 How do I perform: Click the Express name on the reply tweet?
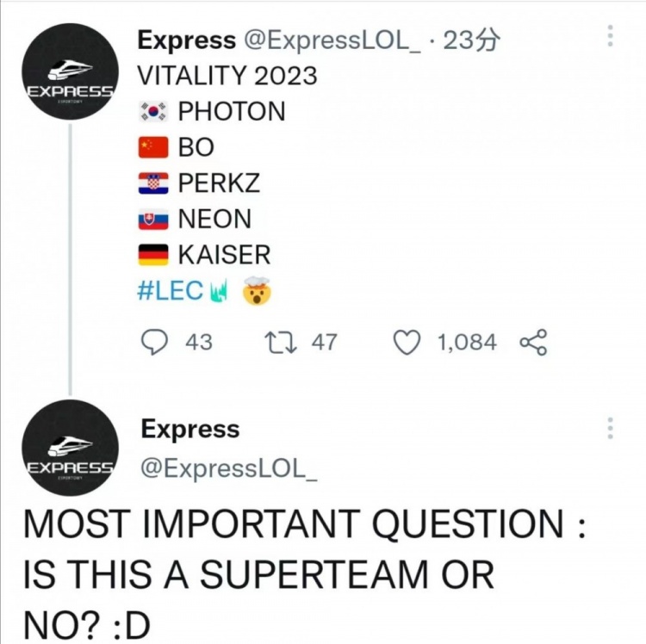(190, 429)
